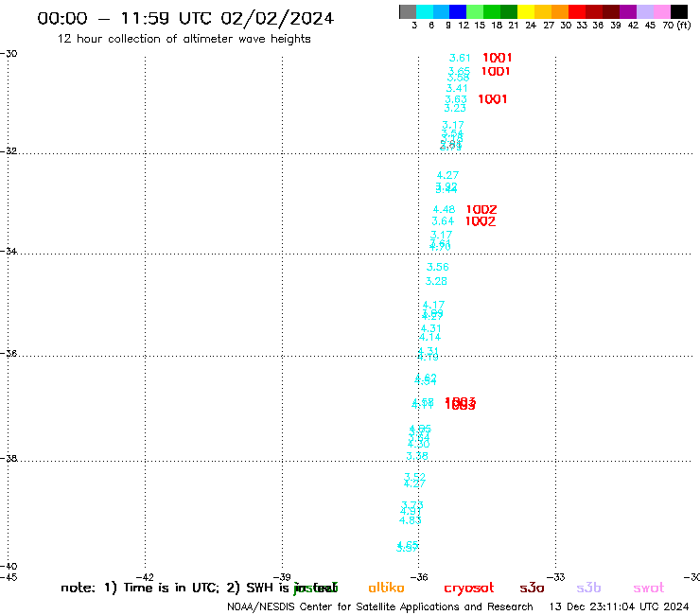Click the wave height value '3.61'
Viewport: 700px width, 615px height.
(460, 58)
